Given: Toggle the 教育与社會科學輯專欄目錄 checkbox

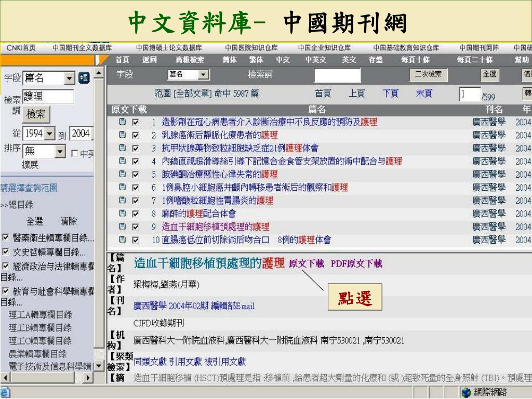Looking at the screenshot, I should pyautogui.click(x=5, y=291).
